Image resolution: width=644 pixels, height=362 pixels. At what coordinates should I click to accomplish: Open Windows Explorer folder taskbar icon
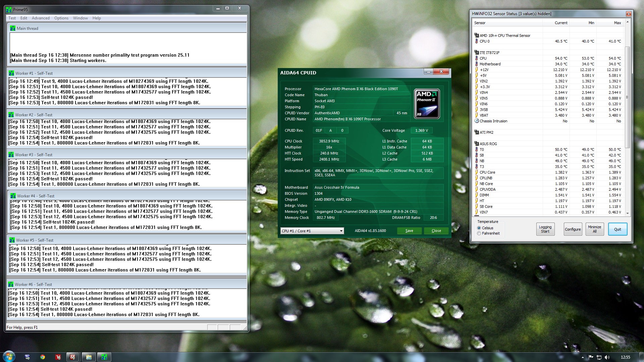click(89, 357)
